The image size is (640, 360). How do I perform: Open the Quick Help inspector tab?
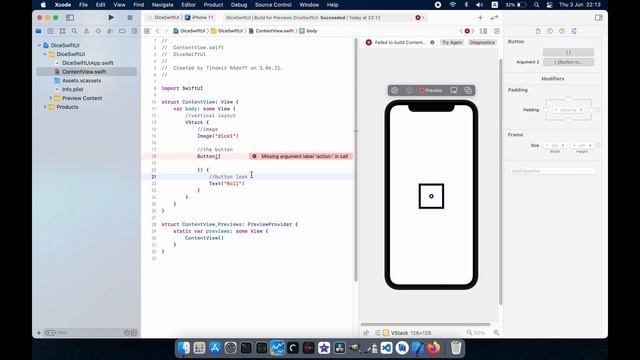pos(562,31)
